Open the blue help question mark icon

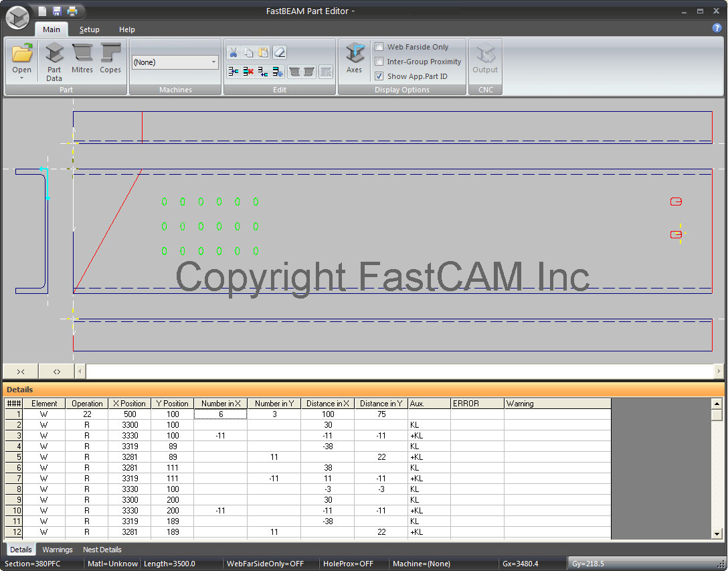[717, 28]
